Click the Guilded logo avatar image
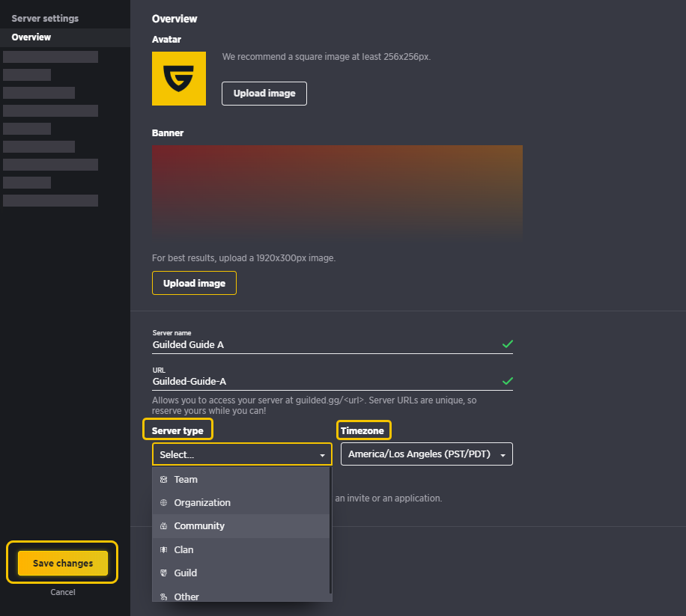686x616 pixels. coord(179,79)
